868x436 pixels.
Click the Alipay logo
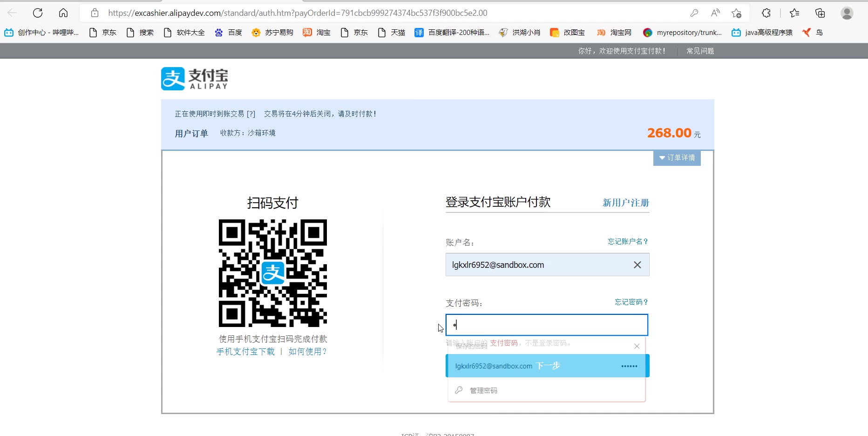(195, 79)
